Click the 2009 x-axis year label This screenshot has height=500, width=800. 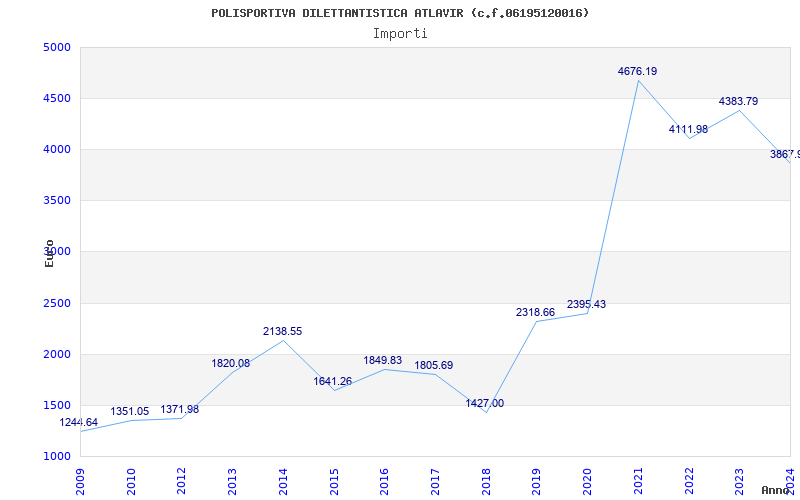(81, 479)
